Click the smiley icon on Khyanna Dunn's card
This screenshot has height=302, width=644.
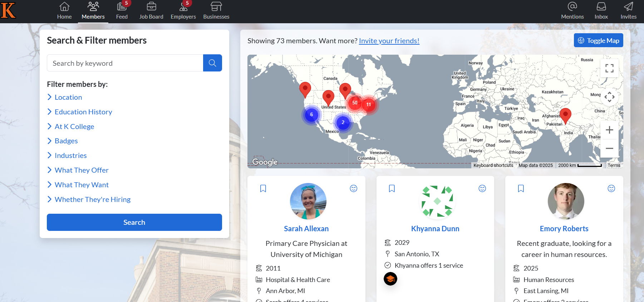pyautogui.click(x=482, y=188)
